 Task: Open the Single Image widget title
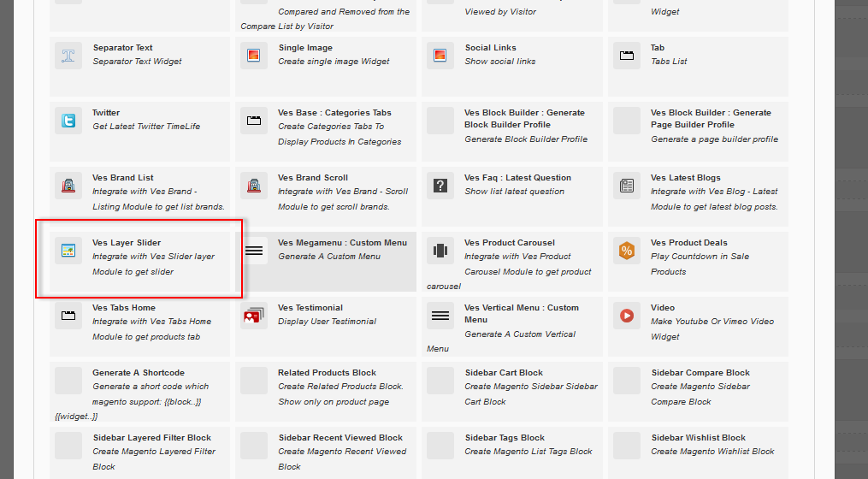point(305,48)
